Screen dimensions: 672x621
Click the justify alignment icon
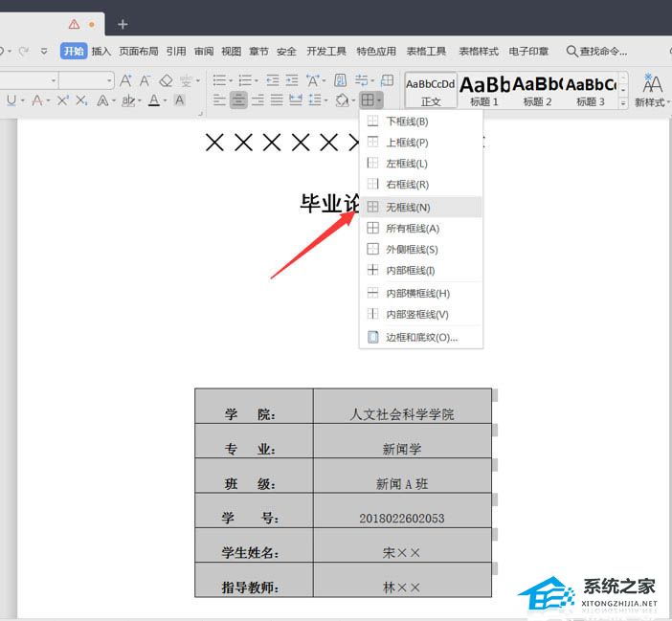click(277, 100)
